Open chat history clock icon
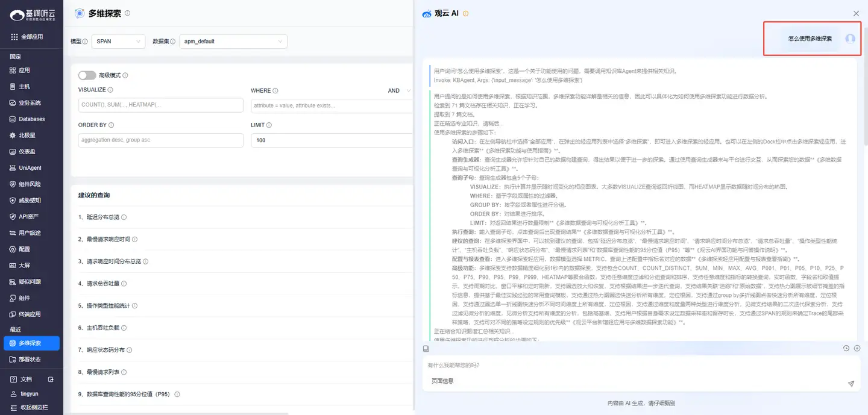 pyautogui.click(x=846, y=348)
